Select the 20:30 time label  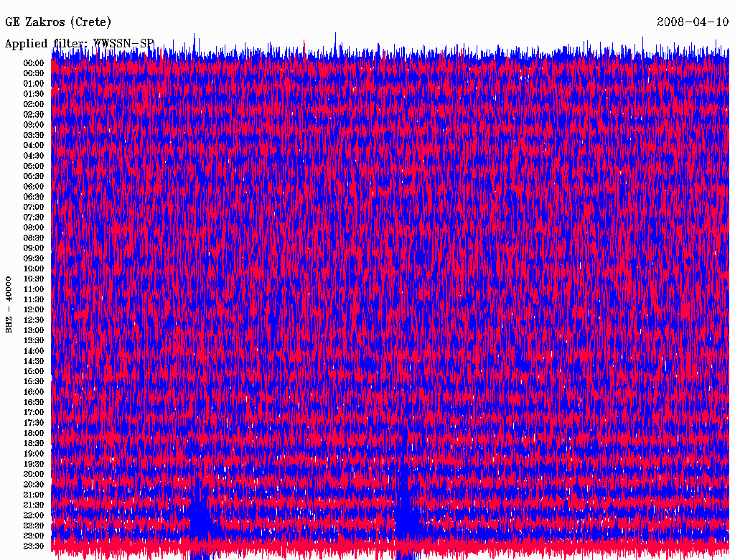pos(34,485)
